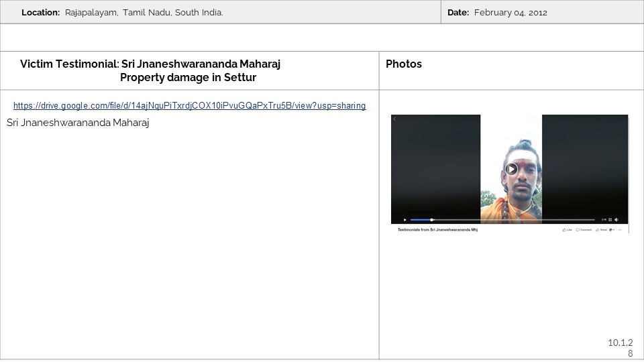Click the Share button under the video
Screen dimensions: 644x362
coord(601,230)
